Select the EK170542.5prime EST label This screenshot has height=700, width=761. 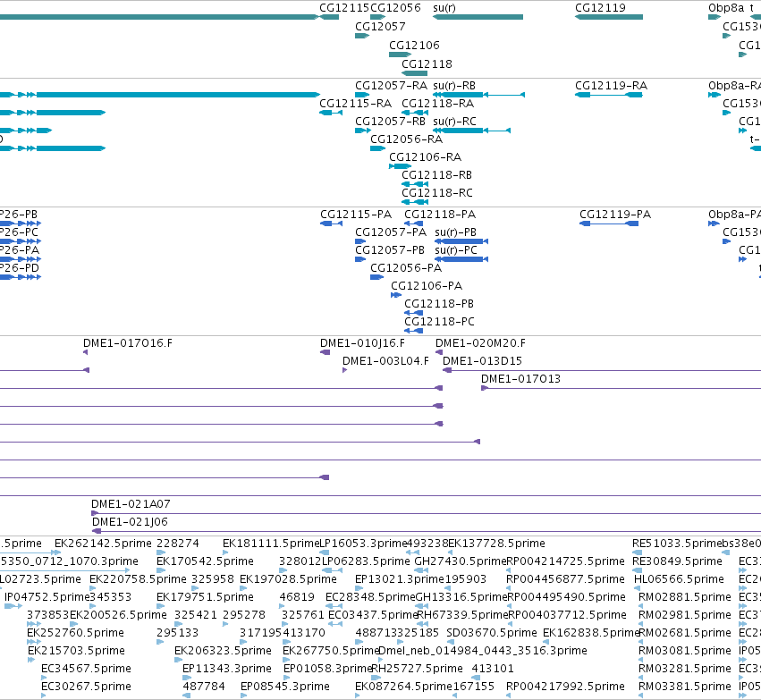pos(205,561)
